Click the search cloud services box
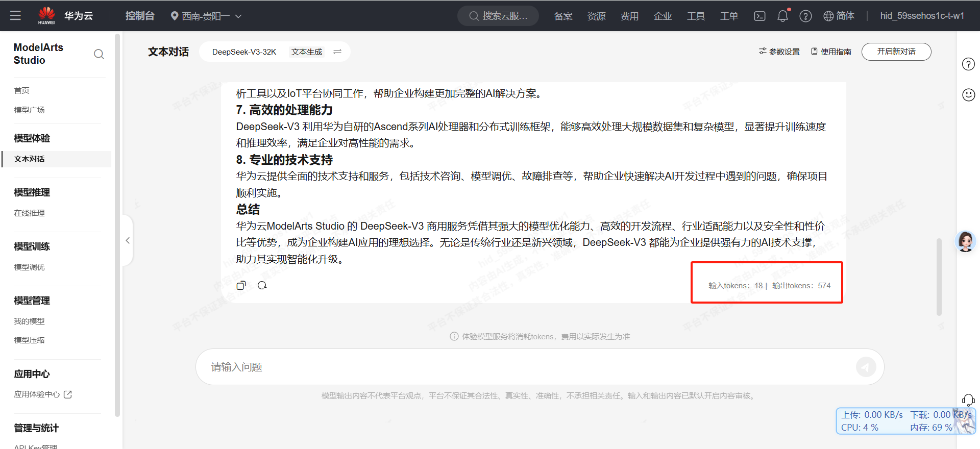Screen dimensions: 980x449 tap(498, 16)
